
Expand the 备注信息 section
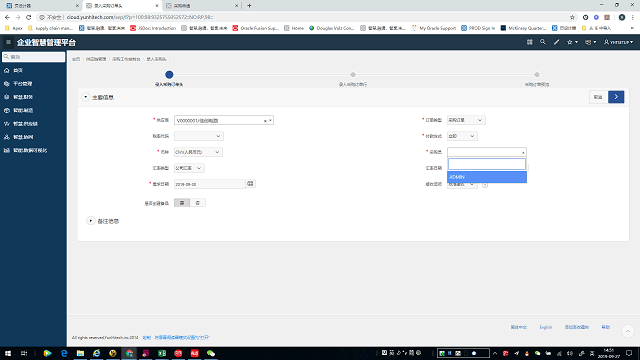[91, 221]
